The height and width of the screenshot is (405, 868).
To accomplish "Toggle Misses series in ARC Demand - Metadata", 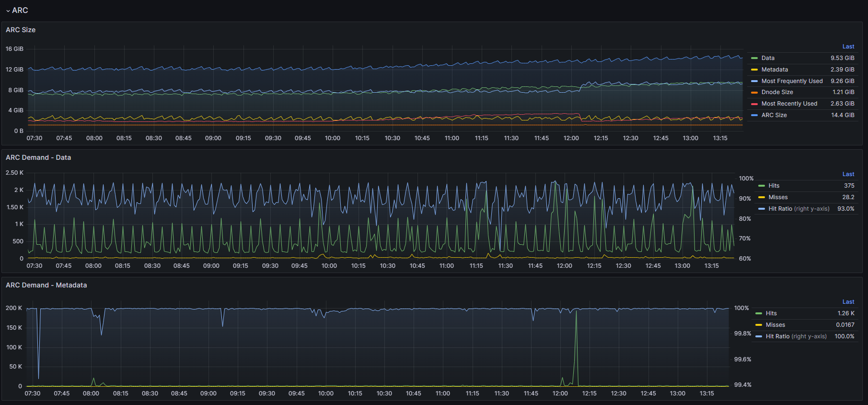I will tap(775, 325).
